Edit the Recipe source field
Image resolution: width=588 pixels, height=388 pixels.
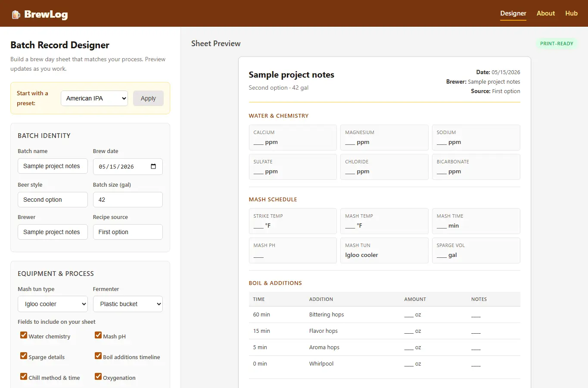128,232
